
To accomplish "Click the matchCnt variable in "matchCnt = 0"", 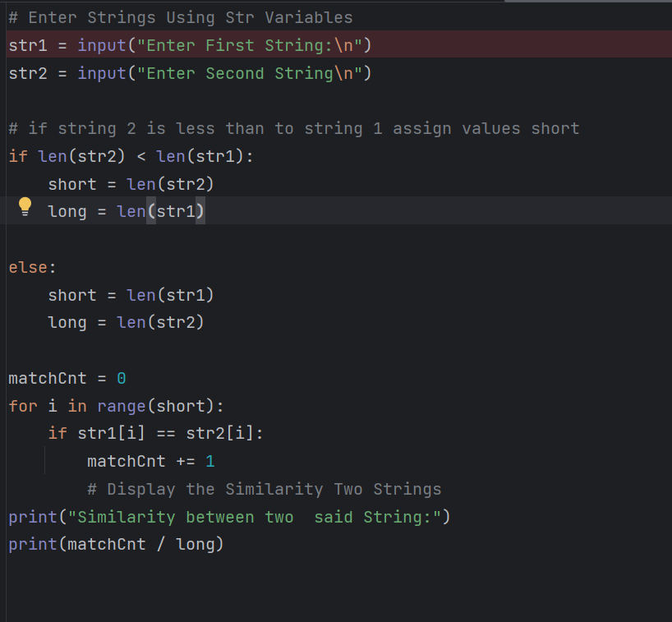I will click(x=48, y=379).
